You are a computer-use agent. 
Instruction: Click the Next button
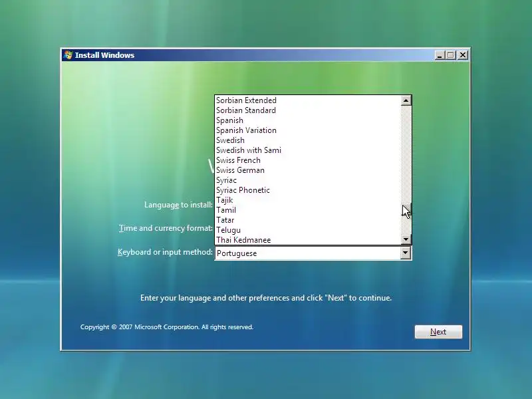pos(438,332)
